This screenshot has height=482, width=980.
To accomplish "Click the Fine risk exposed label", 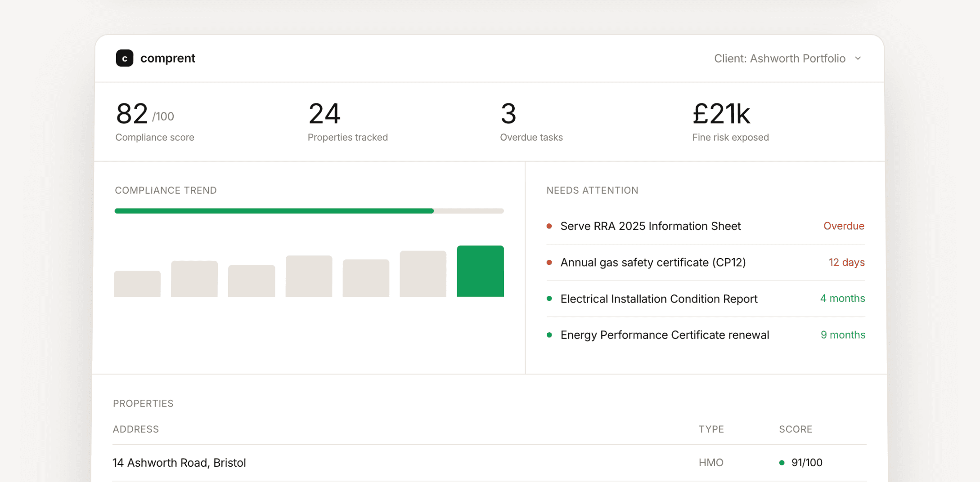I will 730,137.
